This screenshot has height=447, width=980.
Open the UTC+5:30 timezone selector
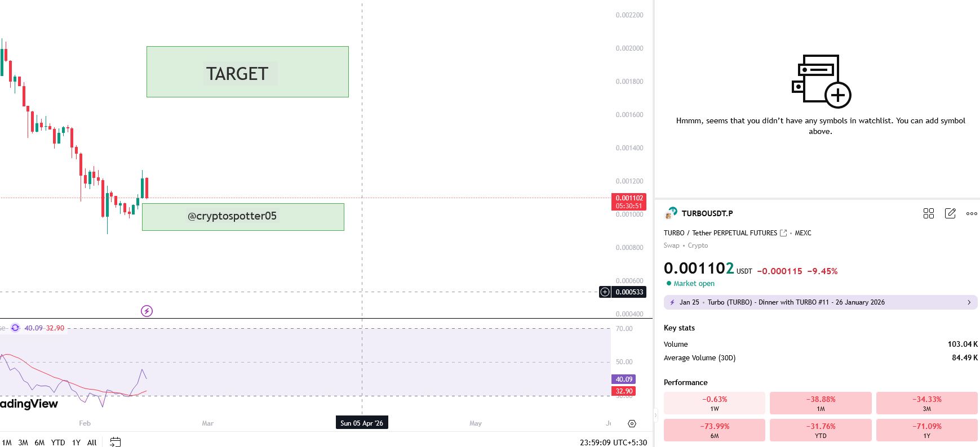coord(613,442)
